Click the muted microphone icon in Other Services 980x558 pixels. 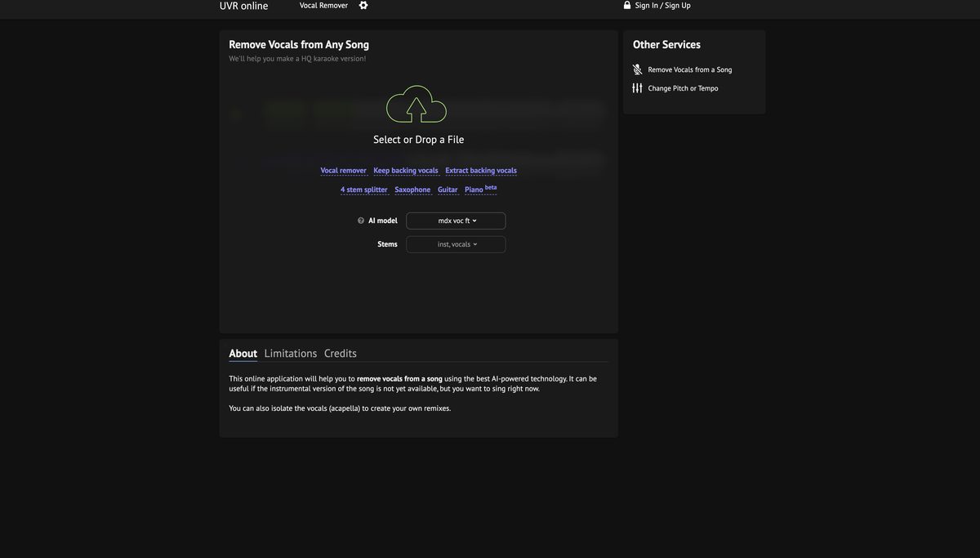637,69
